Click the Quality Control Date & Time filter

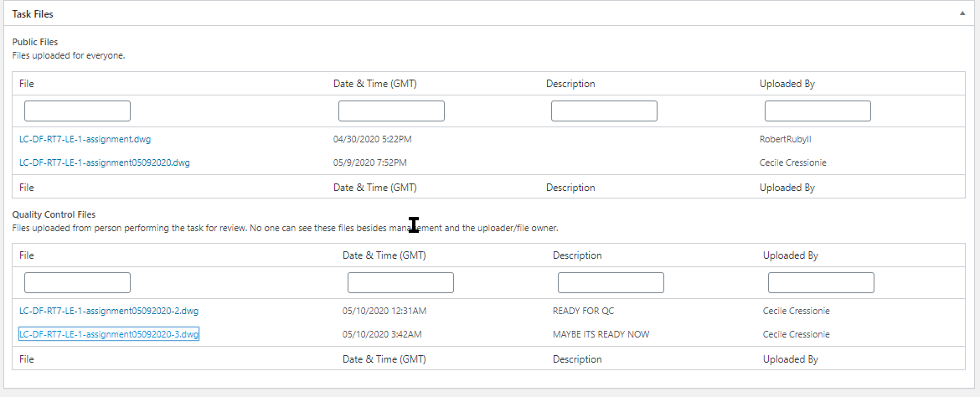tap(400, 282)
